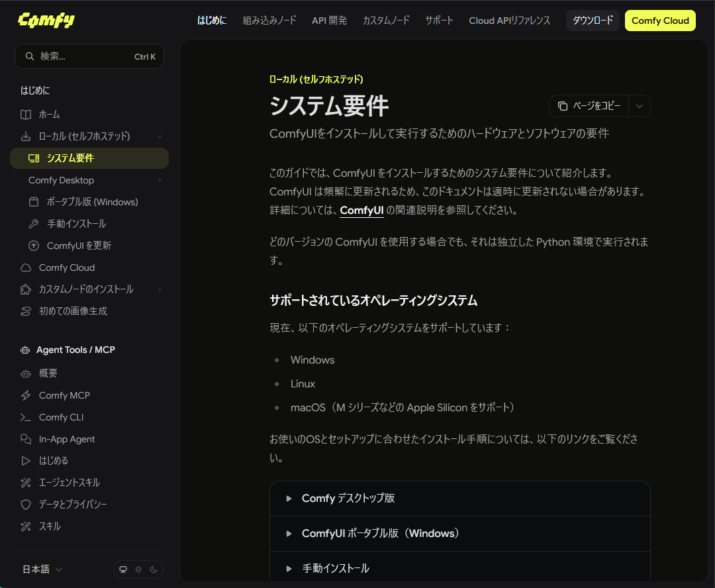Click the In-App Agent chat icon

click(26, 439)
